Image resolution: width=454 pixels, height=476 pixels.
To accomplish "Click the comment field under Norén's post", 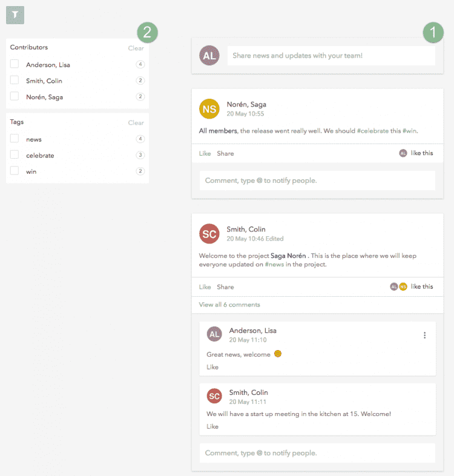I will [317, 180].
